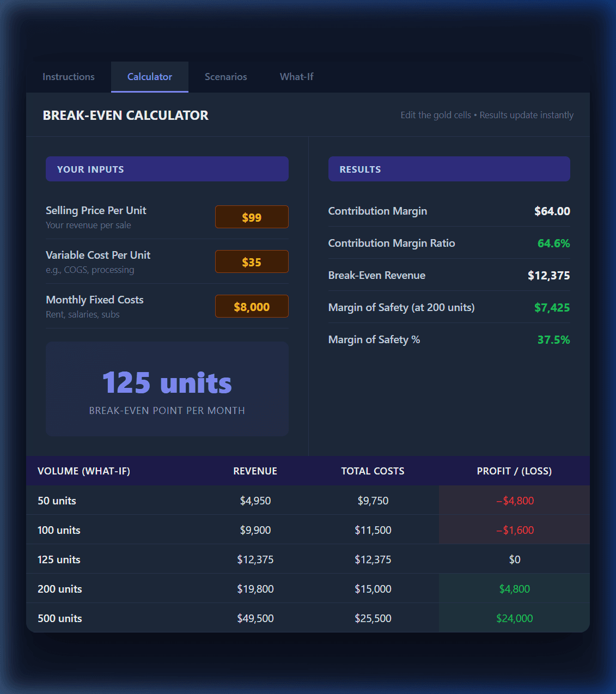This screenshot has width=616, height=694.
Task: Select the 500 units revenue amount
Action: click(255, 618)
